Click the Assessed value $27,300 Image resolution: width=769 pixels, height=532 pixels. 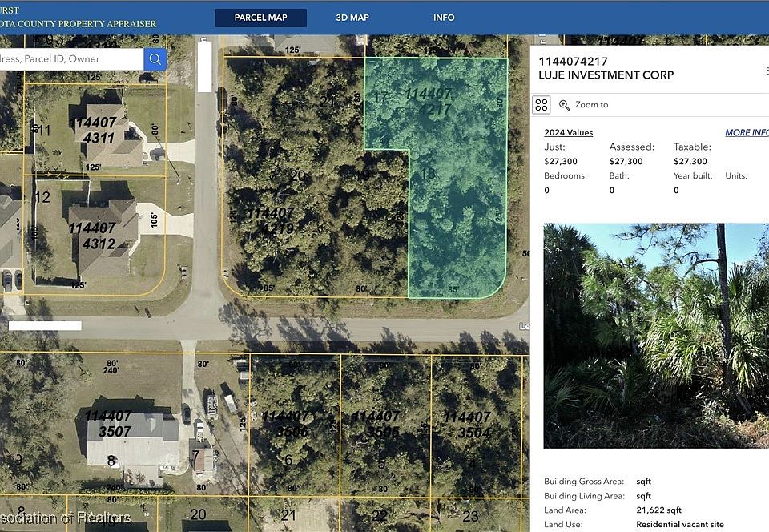(626, 161)
